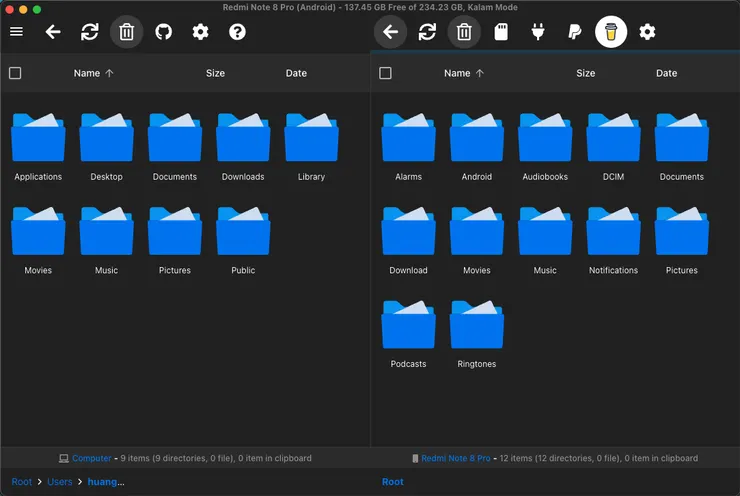Image resolution: width=740 pixels, height=496 pixels.
Task: Select Music folder in phone pane
Action: pyautogui.click(x=545, y=241)
